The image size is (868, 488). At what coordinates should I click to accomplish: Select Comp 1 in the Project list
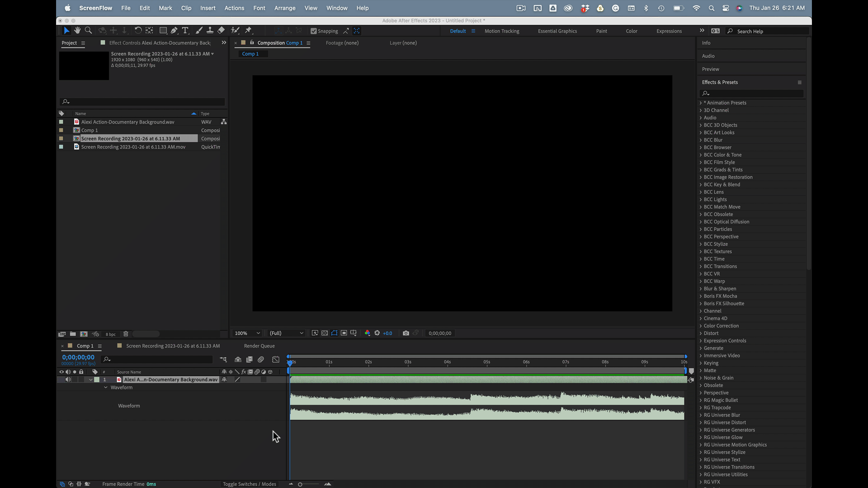[x=90, y=130]
